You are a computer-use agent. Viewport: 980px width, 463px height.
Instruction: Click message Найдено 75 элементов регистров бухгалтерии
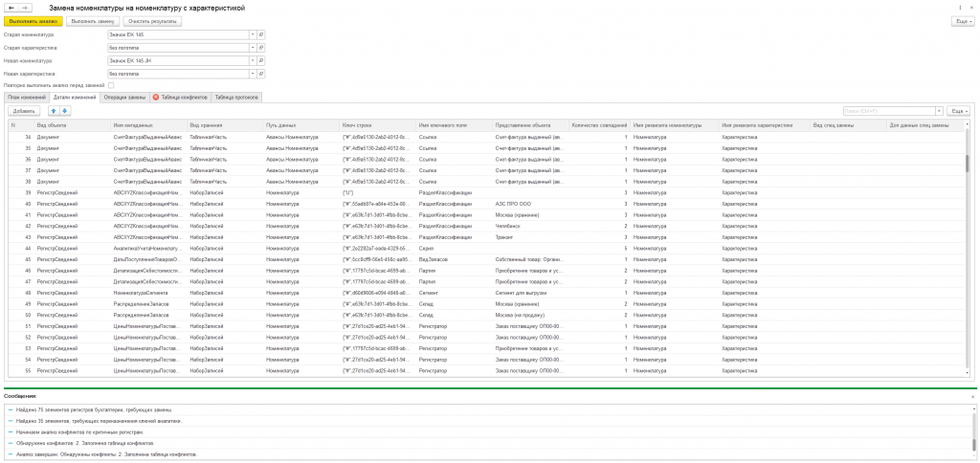pos(94,409)
